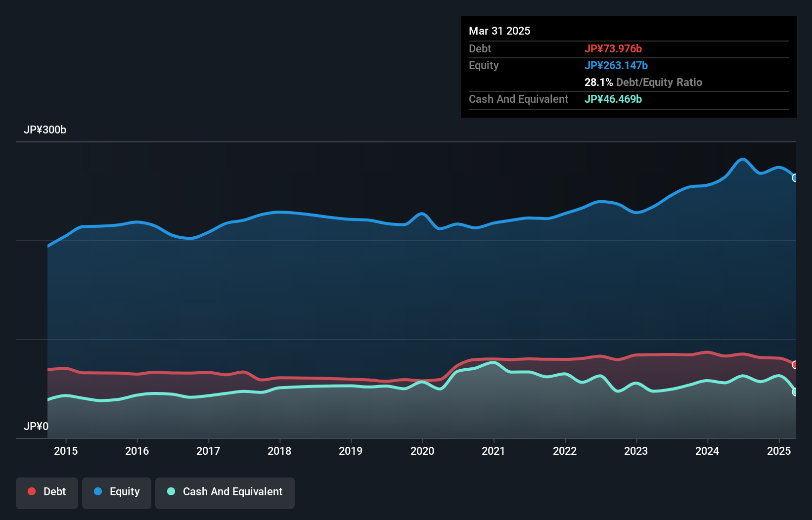Click the 28.1% Debt/Equity Ratio label
The width and height of the screenshot is (812, 520).
tap(643, 82)
